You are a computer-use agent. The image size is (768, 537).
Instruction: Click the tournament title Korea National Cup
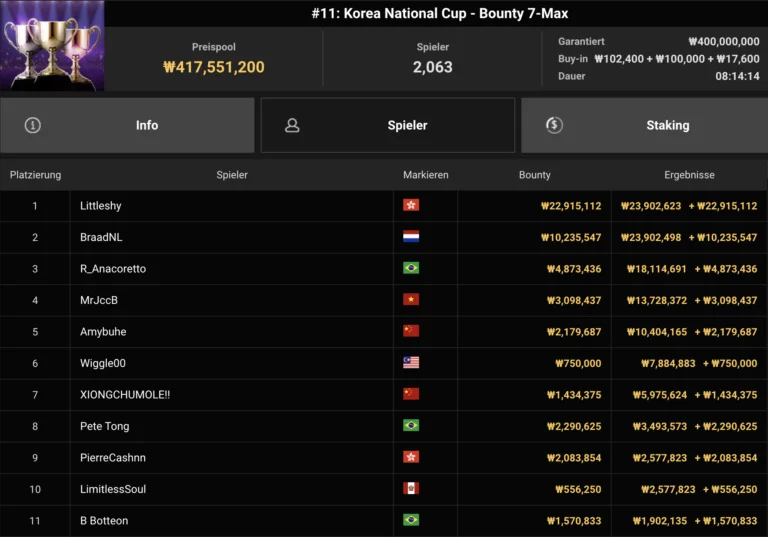(439, 13)
